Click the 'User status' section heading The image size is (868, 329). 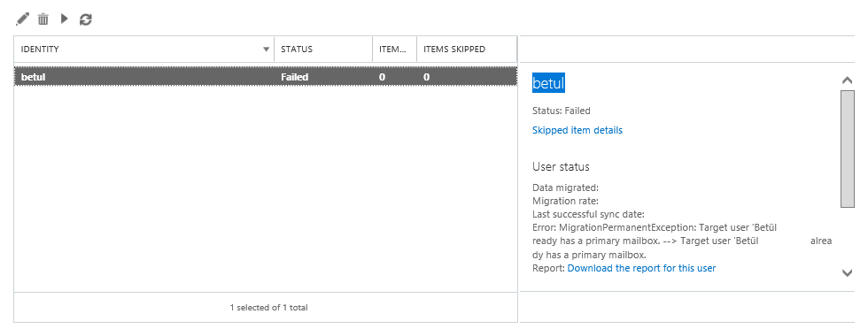(561, 166)
